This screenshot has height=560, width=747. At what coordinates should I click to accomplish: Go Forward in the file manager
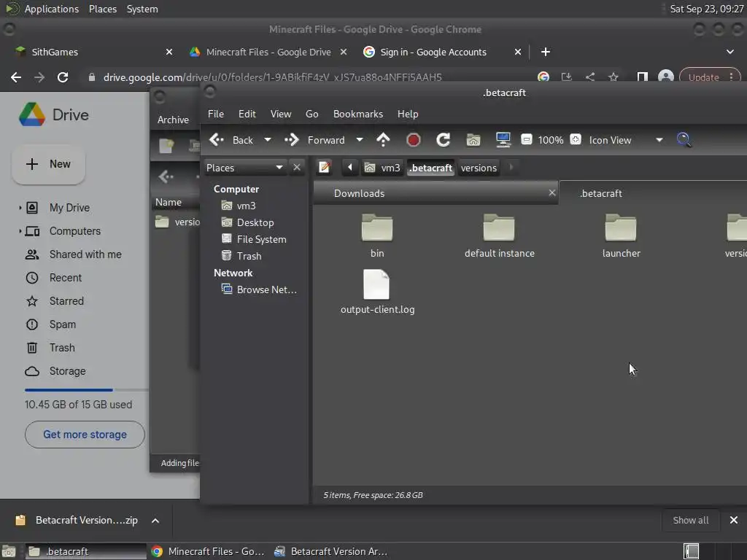pyautogui.click(x=315, y=140)
